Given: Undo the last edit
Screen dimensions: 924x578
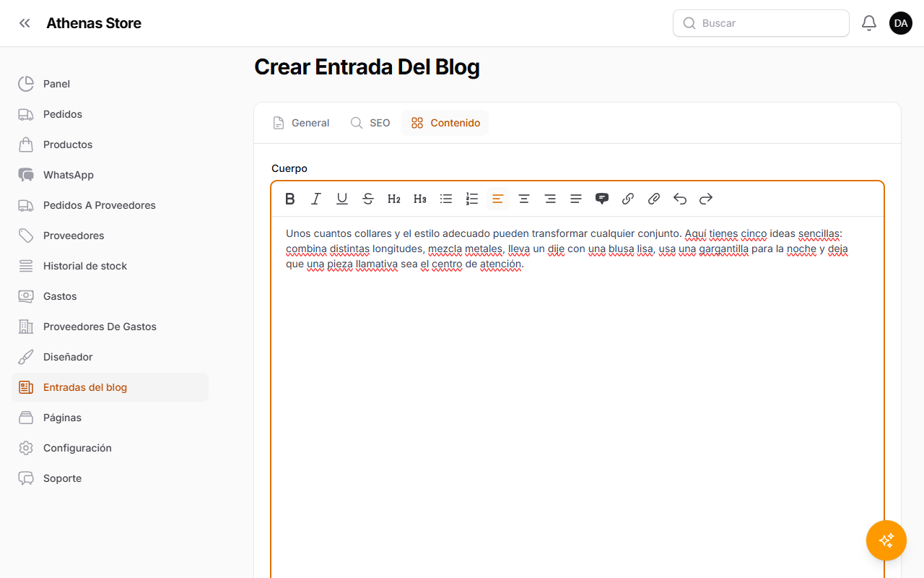Looking at the screenshot, I should pos(680,199).
